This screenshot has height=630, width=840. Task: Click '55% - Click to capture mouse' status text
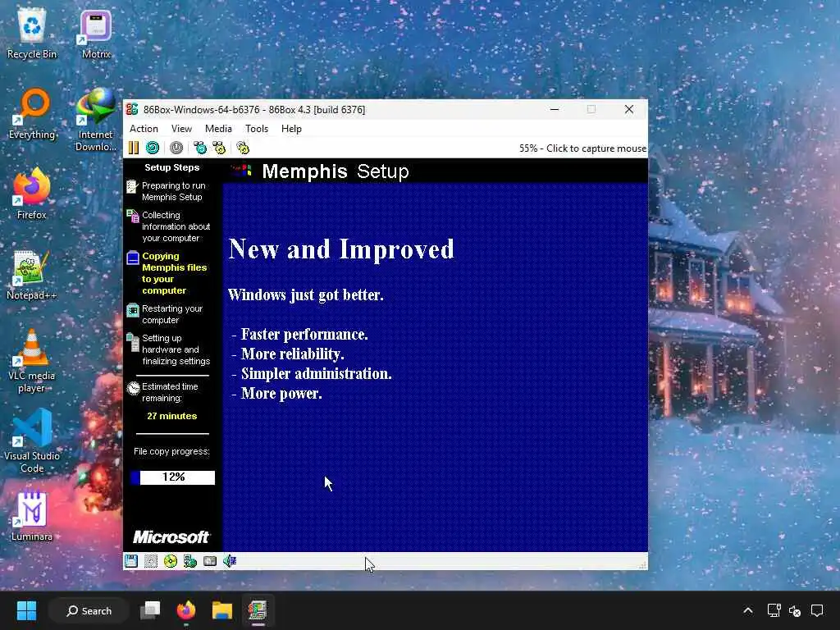click(x=582, y=148)
